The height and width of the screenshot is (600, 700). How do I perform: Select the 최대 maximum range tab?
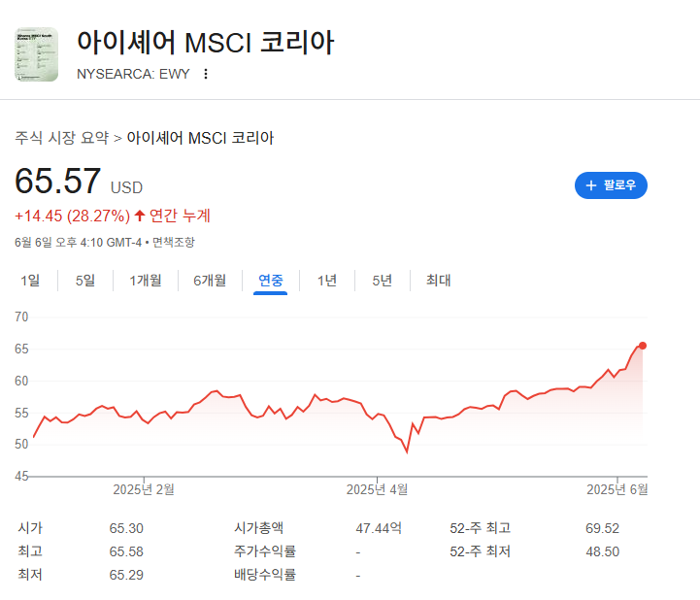pos(439,281)
